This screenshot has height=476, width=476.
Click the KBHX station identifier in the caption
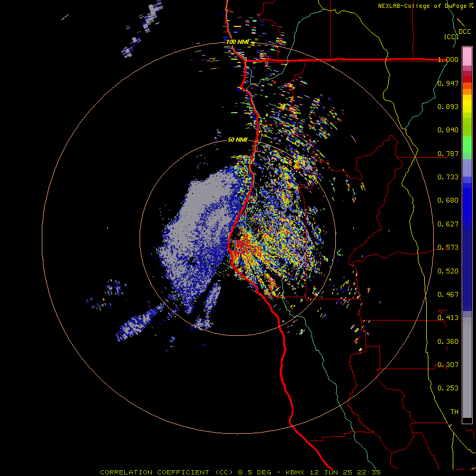[x=296, y=472]
